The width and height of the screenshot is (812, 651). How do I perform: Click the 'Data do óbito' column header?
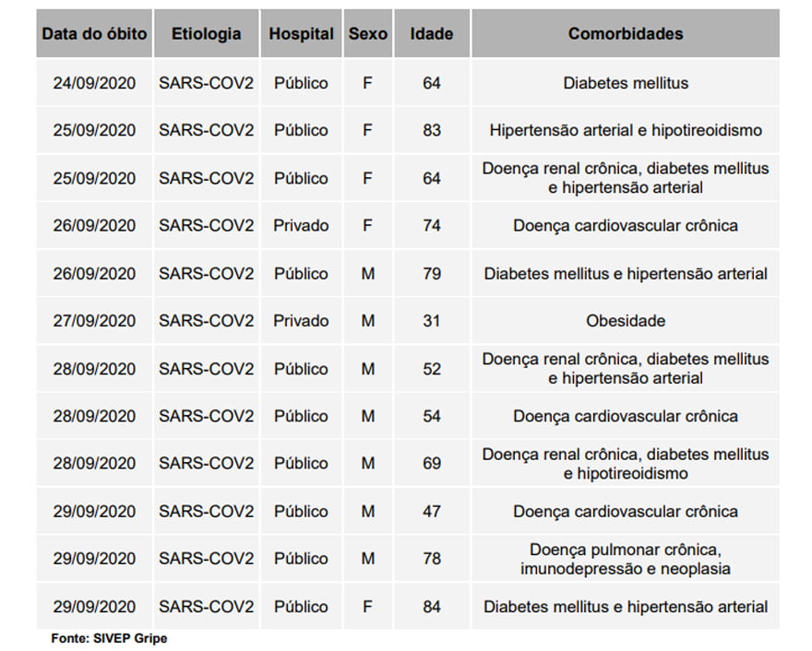(94, 34)
